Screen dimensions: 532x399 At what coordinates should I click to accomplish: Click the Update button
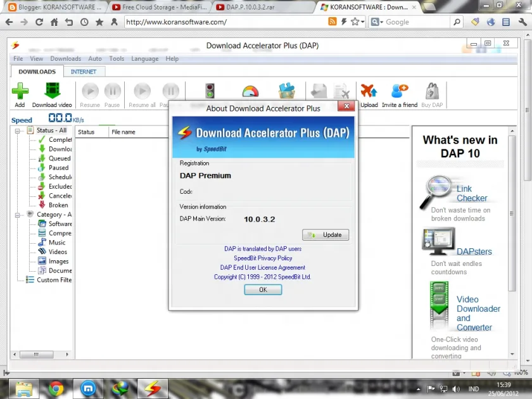326,235
